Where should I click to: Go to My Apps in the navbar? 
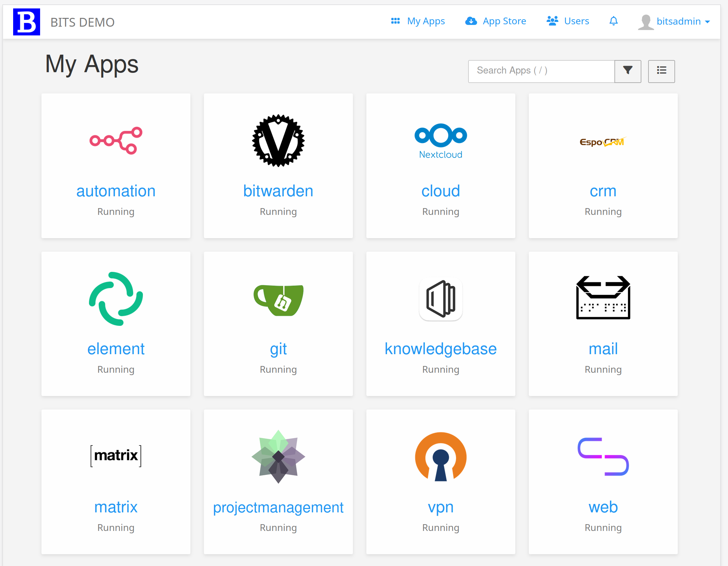click(418, 21)
